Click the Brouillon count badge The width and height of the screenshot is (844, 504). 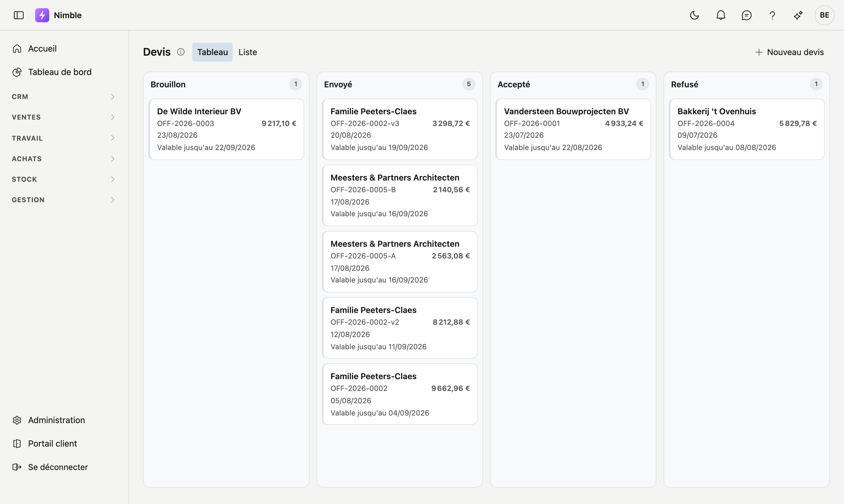point(295,84)
